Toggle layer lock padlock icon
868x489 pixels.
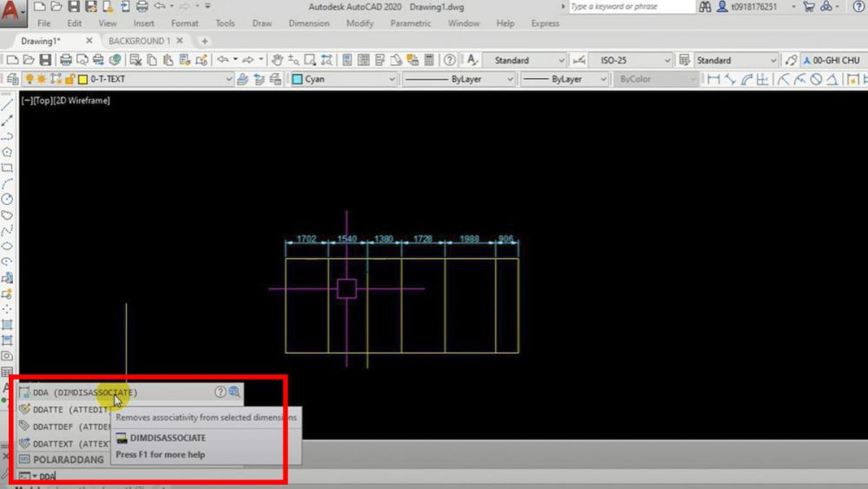[69, 79]
